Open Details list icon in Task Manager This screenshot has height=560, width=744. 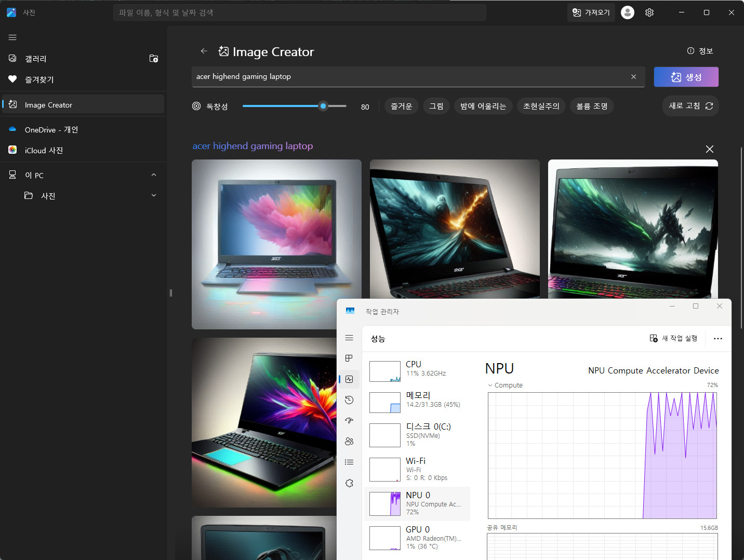pos(349,462)
